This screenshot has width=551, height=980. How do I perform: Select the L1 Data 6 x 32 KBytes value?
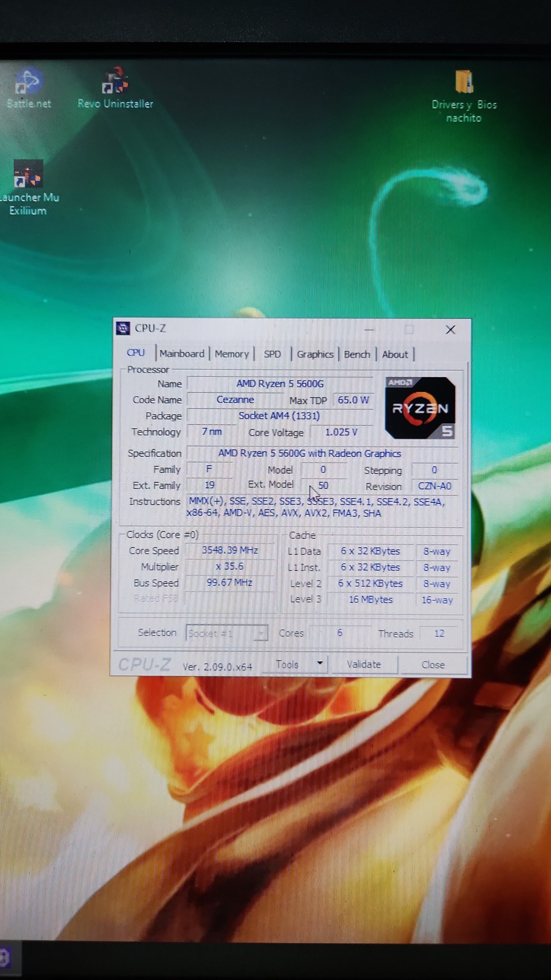[371, 551]
